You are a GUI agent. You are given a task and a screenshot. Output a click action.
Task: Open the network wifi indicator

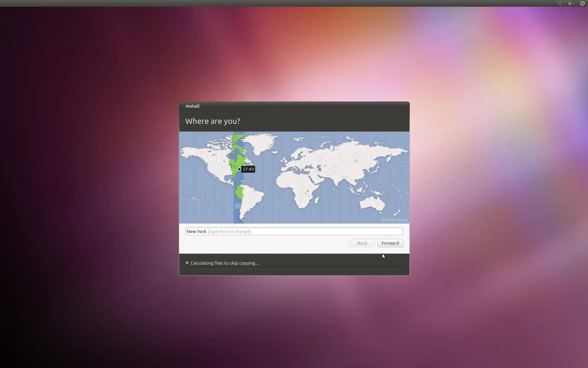point(560,3)
